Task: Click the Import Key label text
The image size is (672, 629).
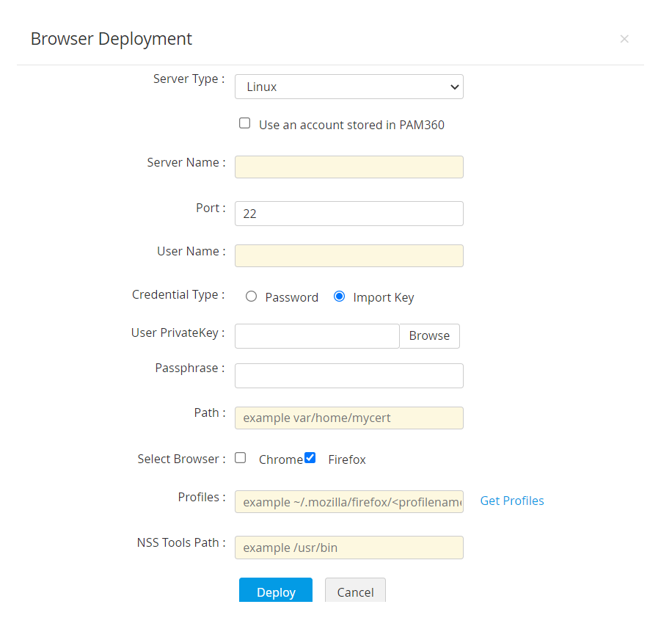Action: coord(384,297)
